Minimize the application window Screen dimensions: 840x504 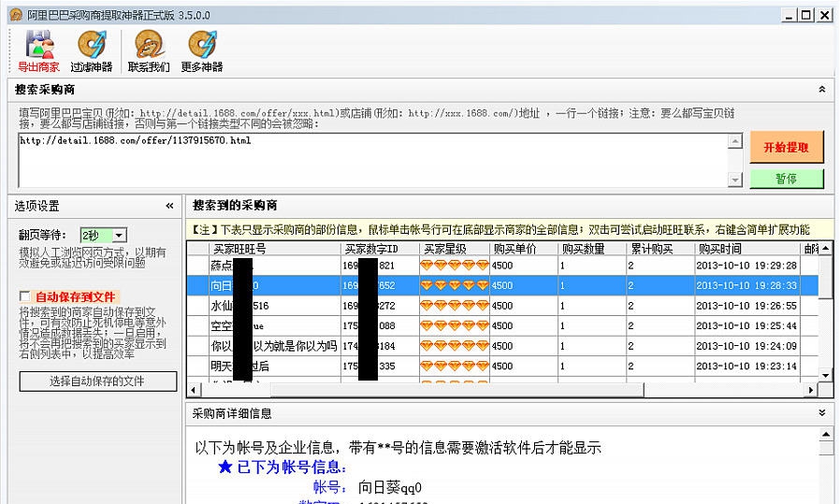pos(788,15)
